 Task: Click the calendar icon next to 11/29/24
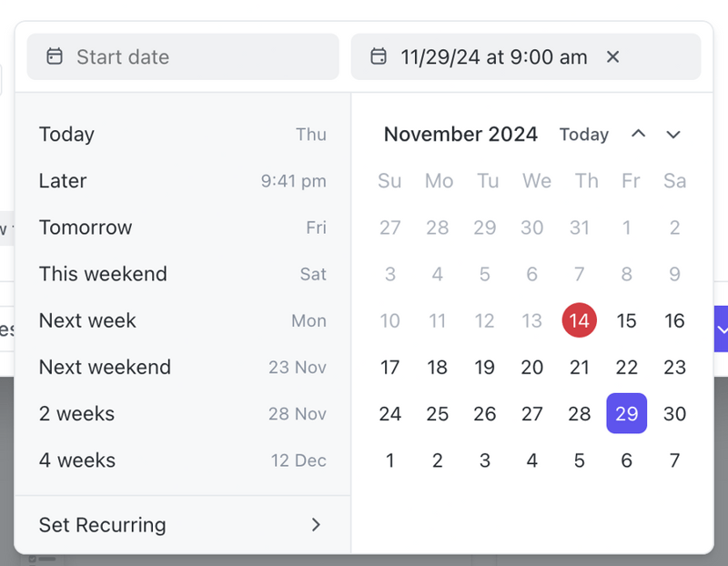[x=379, y=56]
